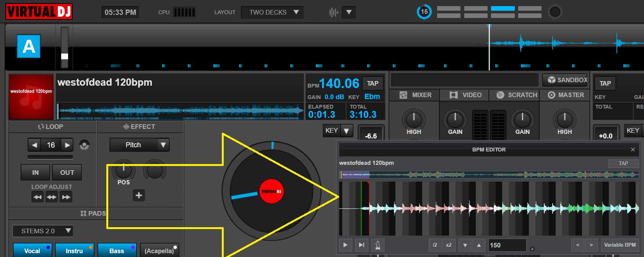Switch to the MASTER tab
The height and width of the screenshot is (257, 644).
click(x=565, y=95)
